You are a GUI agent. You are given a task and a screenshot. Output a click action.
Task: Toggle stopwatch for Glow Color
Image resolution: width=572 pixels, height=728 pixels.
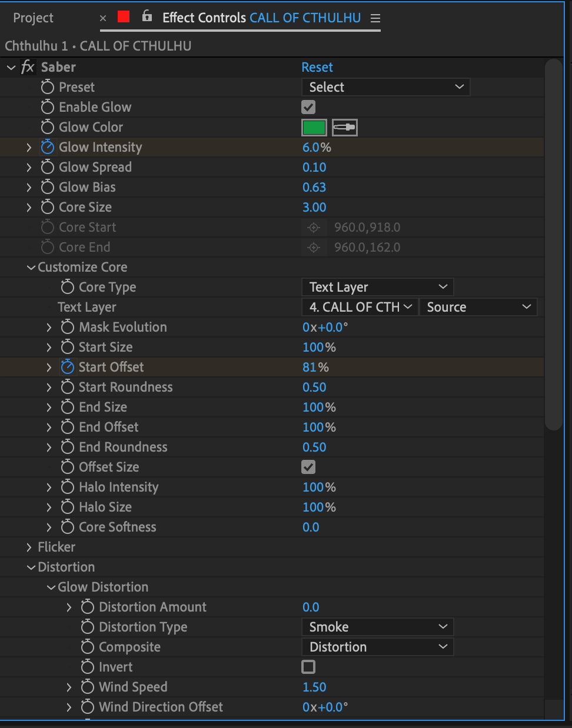coord(48,127)
